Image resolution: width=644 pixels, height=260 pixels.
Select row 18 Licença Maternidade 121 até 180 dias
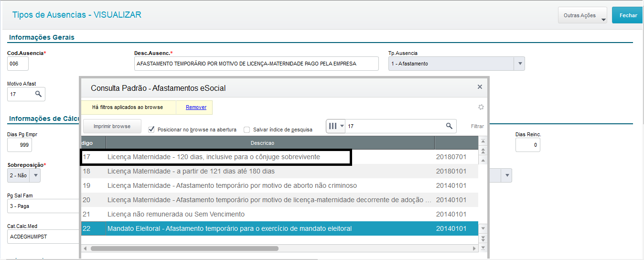point(279,171)
